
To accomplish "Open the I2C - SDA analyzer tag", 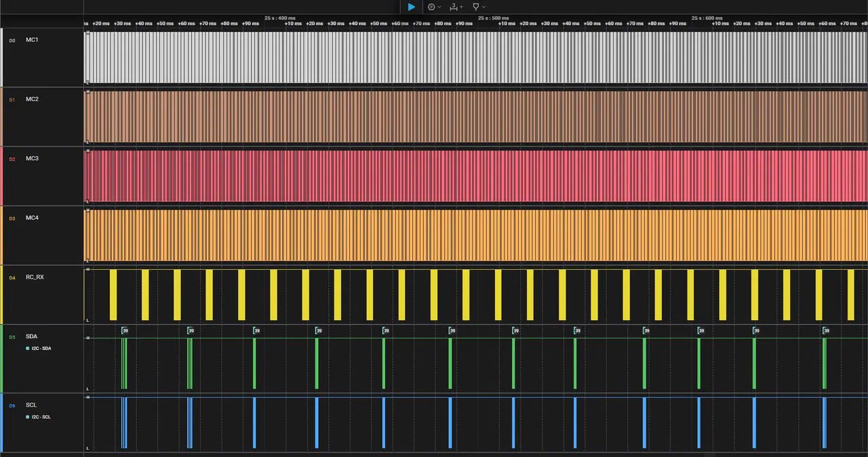I will 38,349.
